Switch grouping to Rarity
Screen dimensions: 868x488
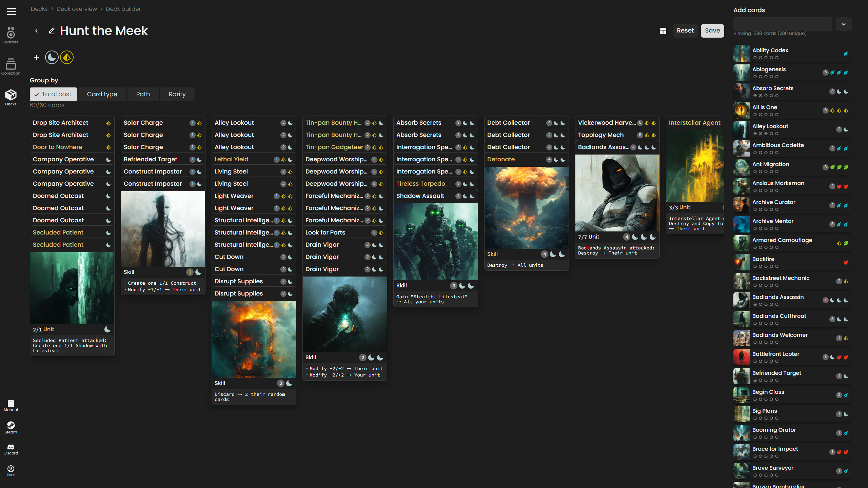(x=177, y=94)
